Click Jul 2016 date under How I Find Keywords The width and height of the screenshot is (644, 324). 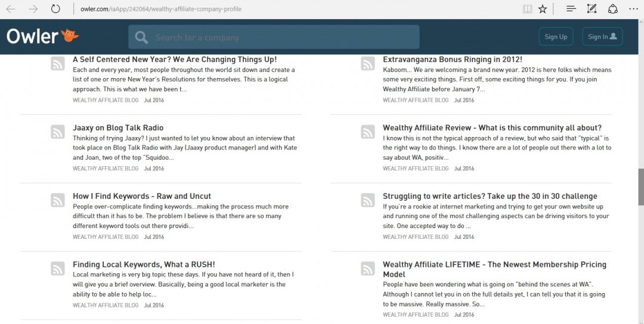point(154,236)
